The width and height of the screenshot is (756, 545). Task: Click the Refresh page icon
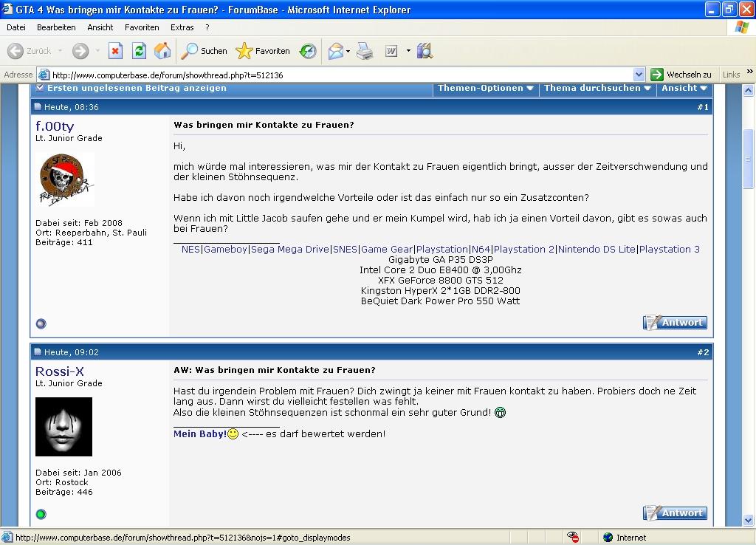(x=139, y=51)
